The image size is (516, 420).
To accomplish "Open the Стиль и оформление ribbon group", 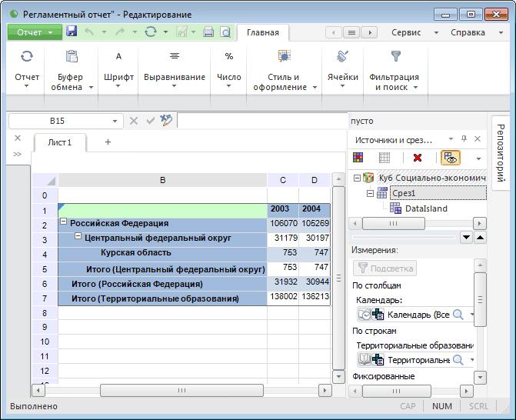I will pos(284,71).
